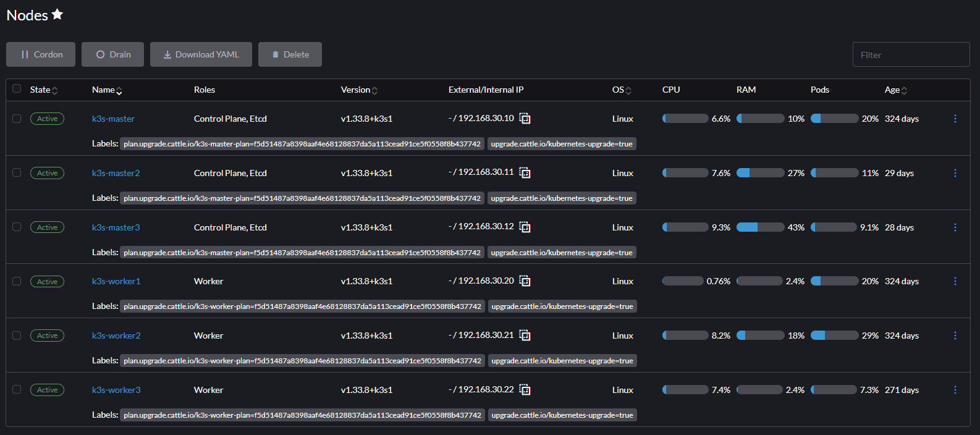Open the k3s-master3 node link
The width and height of the screenshot is (980, 435).
point(116,227)
